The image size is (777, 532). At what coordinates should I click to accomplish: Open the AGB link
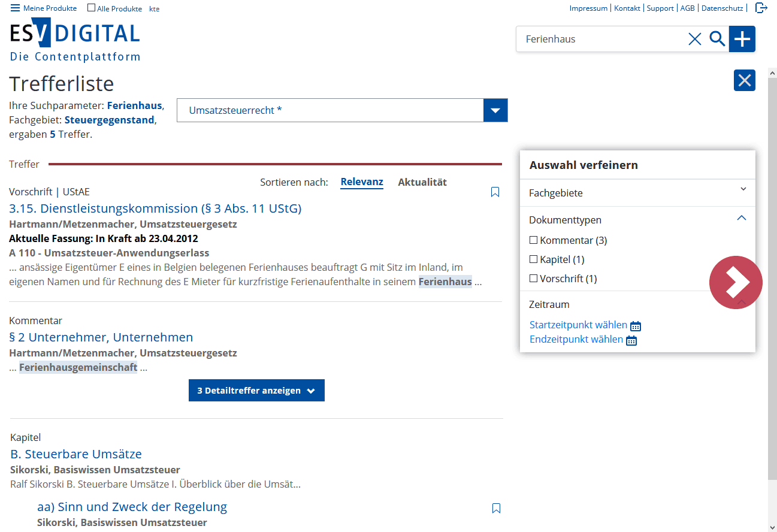pyautogui.click(x=687, y=8)
